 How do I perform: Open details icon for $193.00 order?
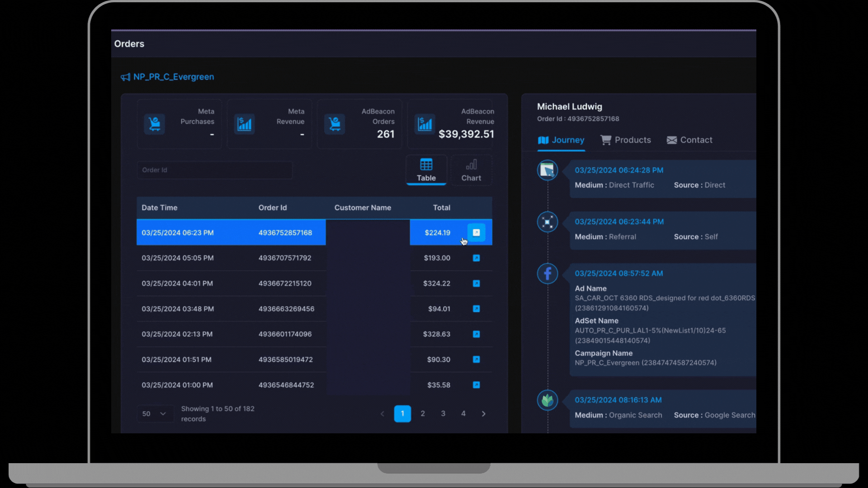tap(476, 258)
